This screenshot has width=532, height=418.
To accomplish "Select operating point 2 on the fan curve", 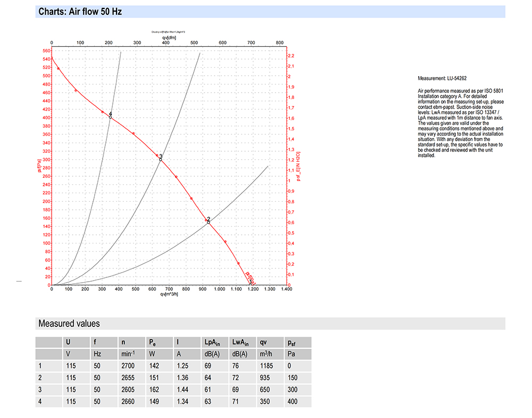I will pyautogui.click(x=209, y=220).
